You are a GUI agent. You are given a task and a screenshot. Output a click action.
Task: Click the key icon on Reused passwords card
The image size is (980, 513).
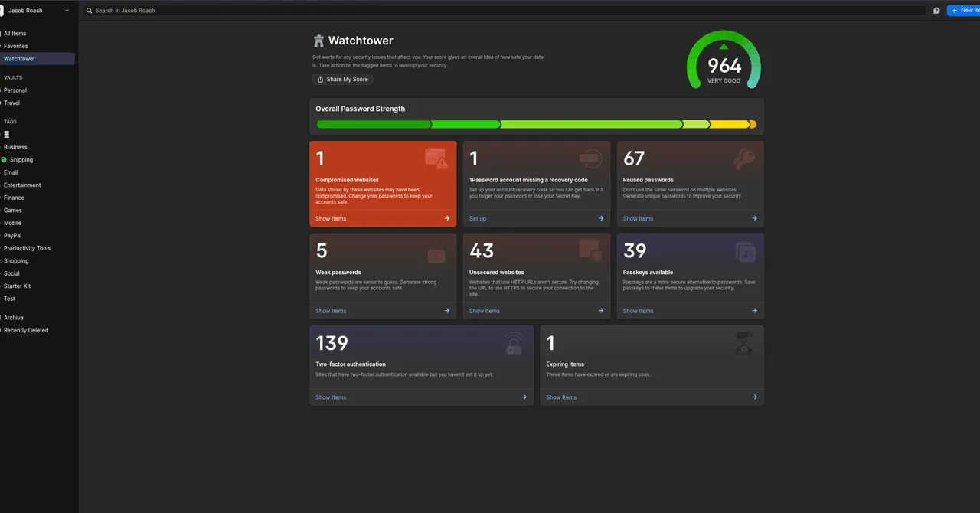point(744,158)
